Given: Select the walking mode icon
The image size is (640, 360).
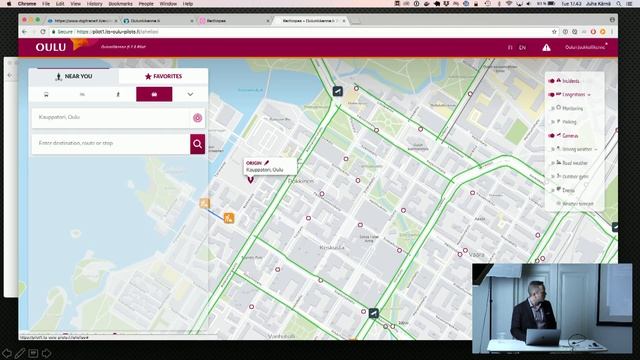Looking at the screenshot, I should (118, 94).
